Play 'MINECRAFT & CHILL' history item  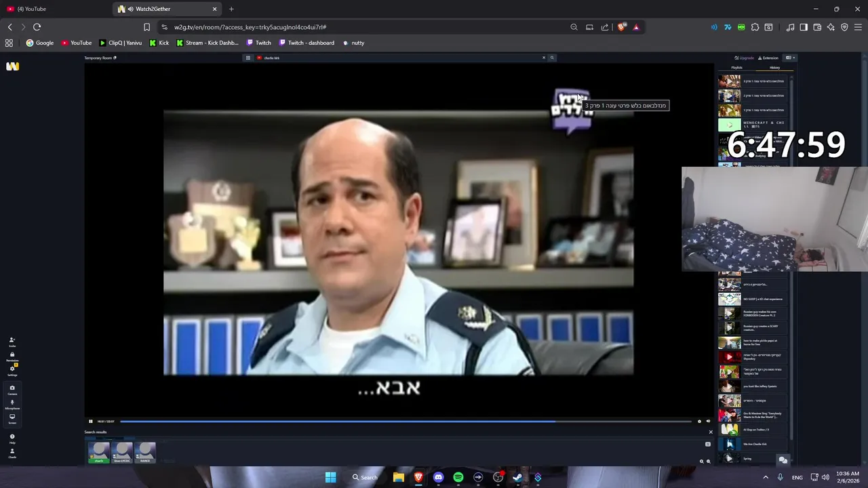752,125
